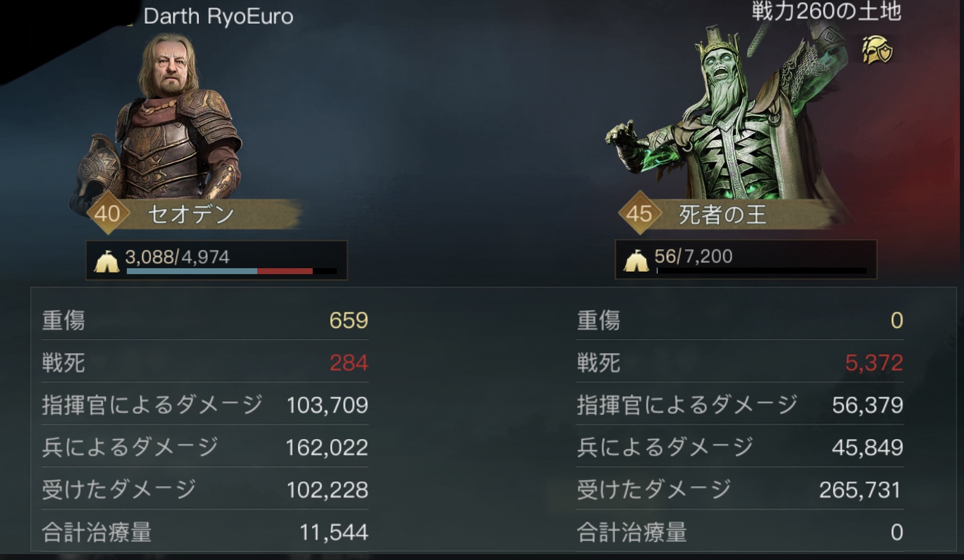Image resolution: width=964 pixels, height=560 pixels.
Task: Click the 戦力260の土地 title
Action: click(x=827, y=11)
